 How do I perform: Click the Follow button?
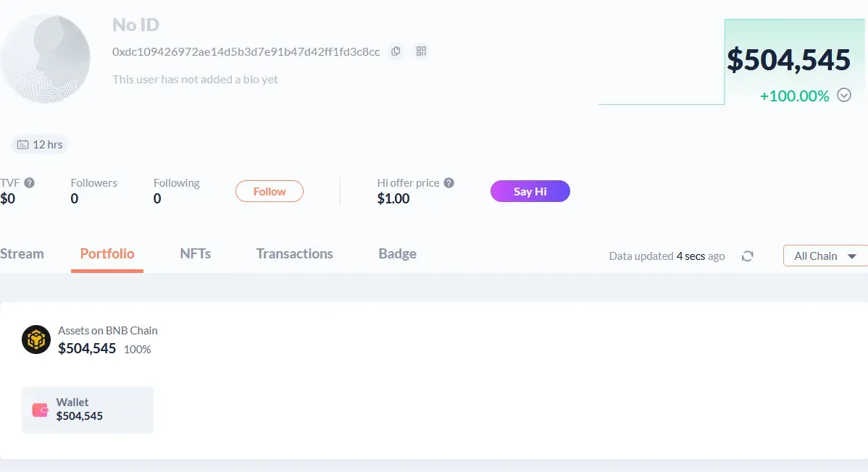point(269,191)
